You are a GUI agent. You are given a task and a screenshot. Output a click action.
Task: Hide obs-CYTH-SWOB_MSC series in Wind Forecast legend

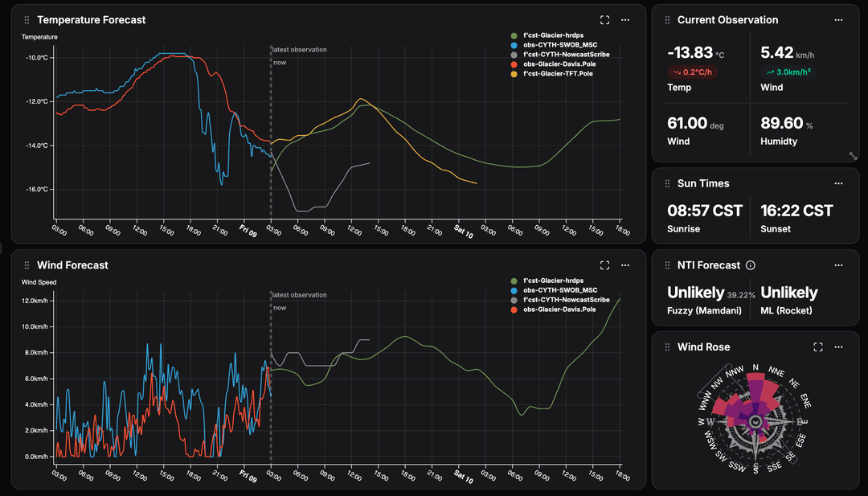pyautogui.click(x=559, y=290)
